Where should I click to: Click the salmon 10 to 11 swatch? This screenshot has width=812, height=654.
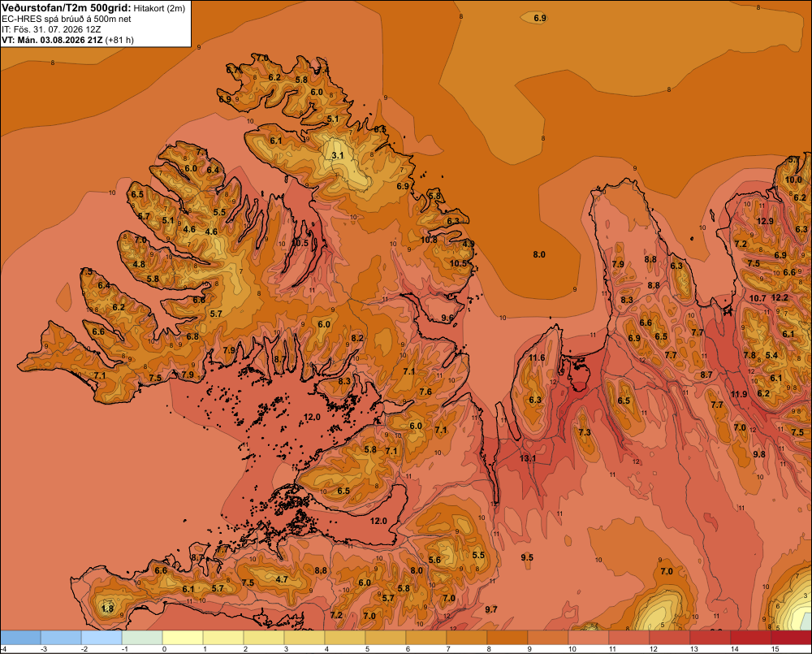click(x=589, y=638)
